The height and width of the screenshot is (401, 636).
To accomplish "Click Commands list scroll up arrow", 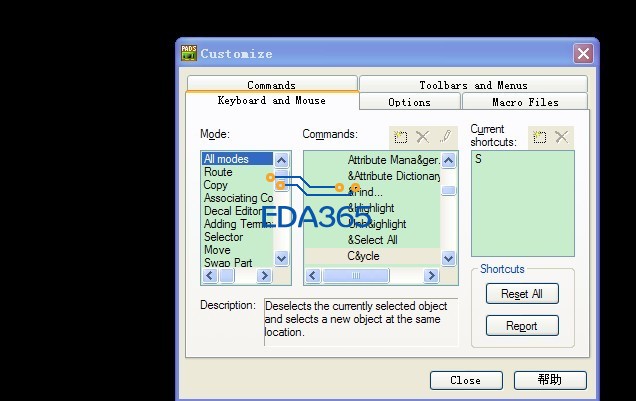I will (x=448, y=160).
